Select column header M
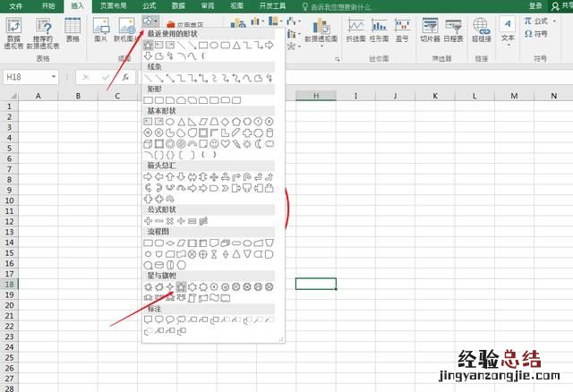 (514, 96)
